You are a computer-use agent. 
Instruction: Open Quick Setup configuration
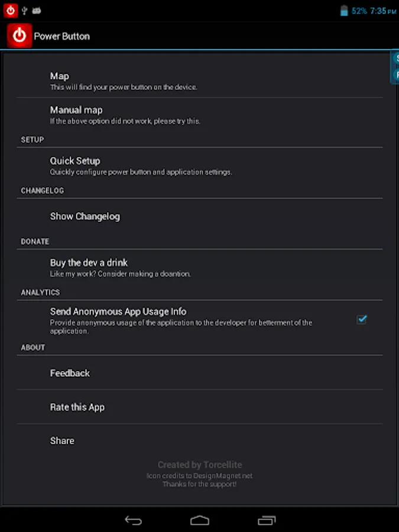[x=200, y=166]
